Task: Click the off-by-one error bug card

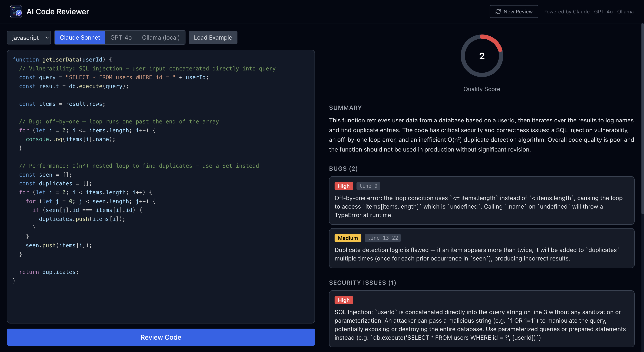Action: click(482, 200)
